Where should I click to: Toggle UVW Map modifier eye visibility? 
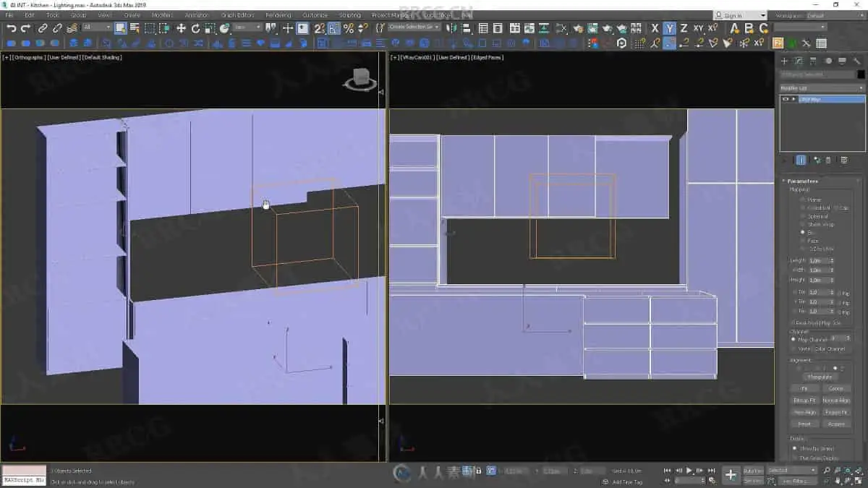(786, 99)
